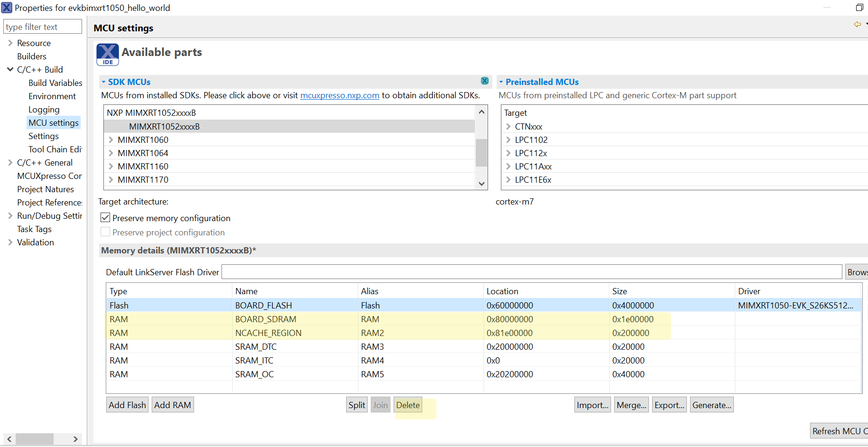Click the Refresh MCU Cache button
The image size is (868, 447).
[x=840, y=430]
